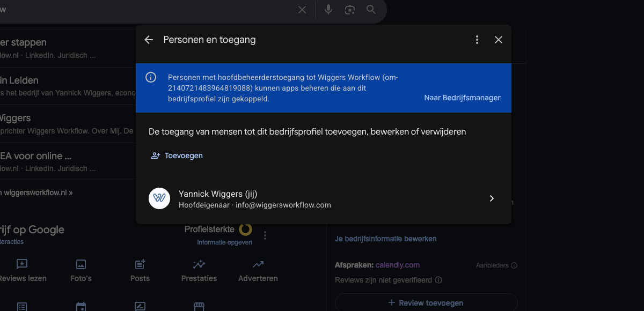644x311 pixels.
Task: Click the list icon under Reviews lezen
Action: 22,307
